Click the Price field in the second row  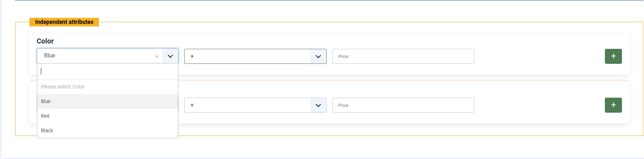coord(403,105)
